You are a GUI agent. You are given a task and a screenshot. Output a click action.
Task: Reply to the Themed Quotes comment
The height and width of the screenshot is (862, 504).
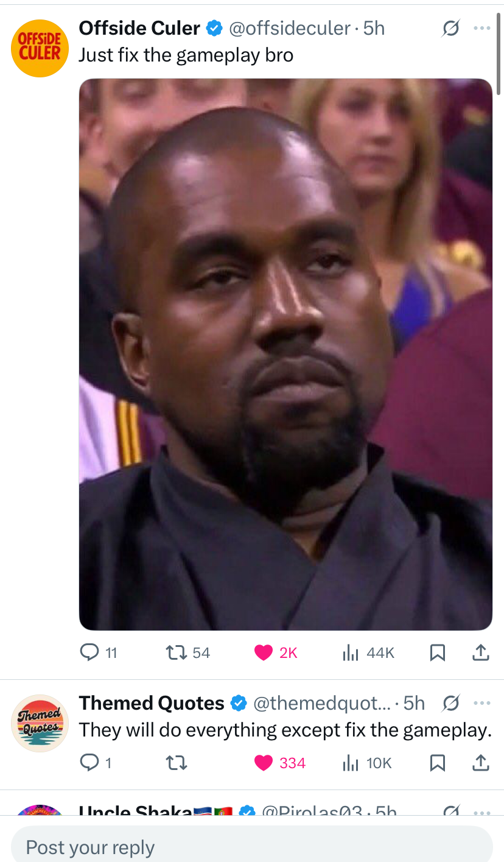click(x=96, y=763)
